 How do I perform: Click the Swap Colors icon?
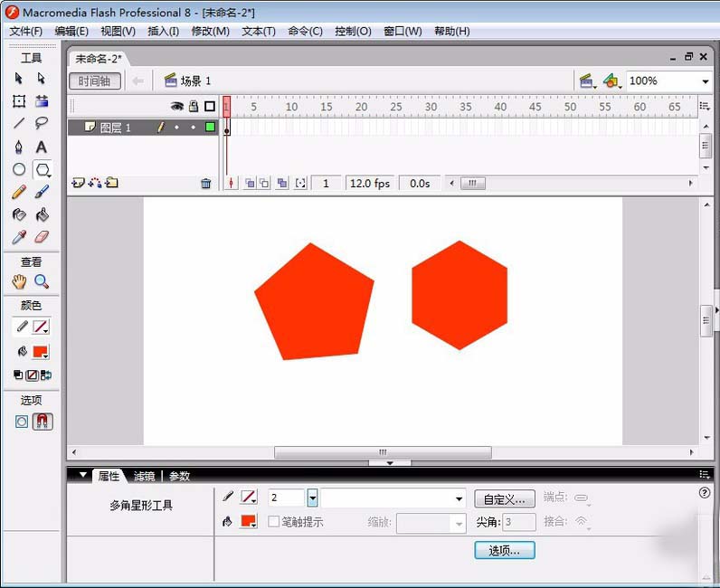(46, 375)
